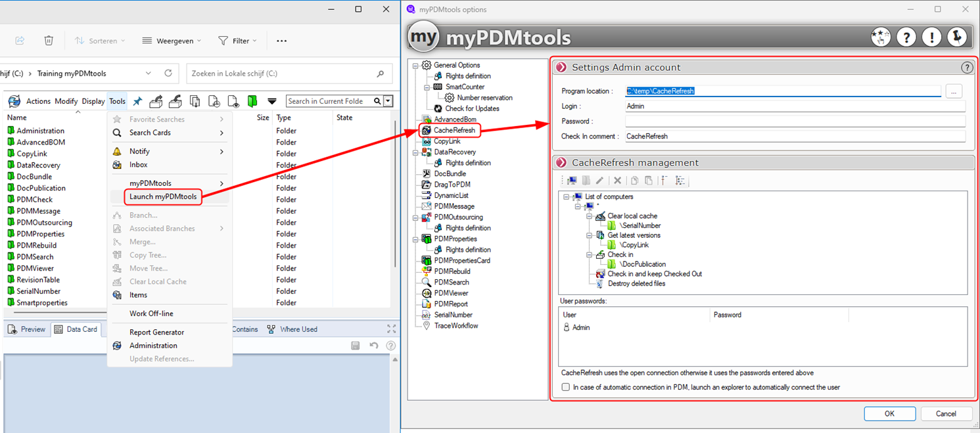This screenshot has height=433, width=980.
Task: Click the X delete icon in CacheRefresh toolbar
Action: click(x=617, y=181)
